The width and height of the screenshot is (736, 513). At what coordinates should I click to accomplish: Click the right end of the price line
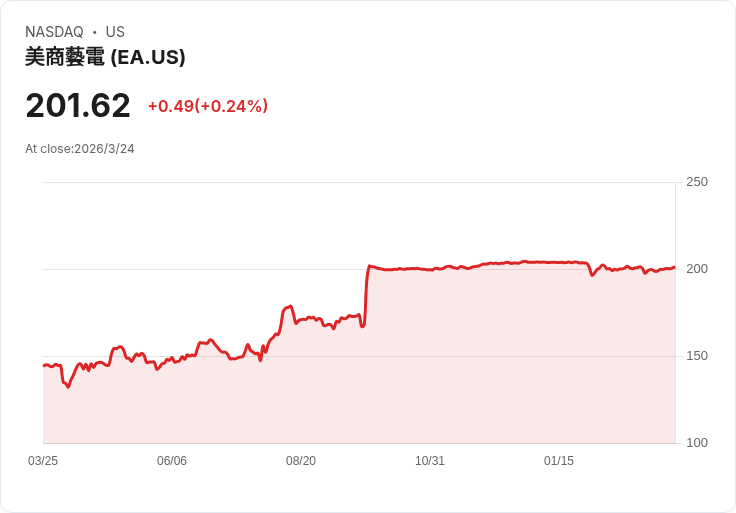click(674, 267)
